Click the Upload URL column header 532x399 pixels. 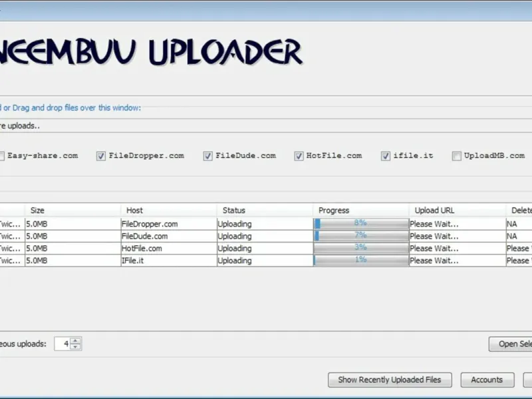tap(458, 210)
